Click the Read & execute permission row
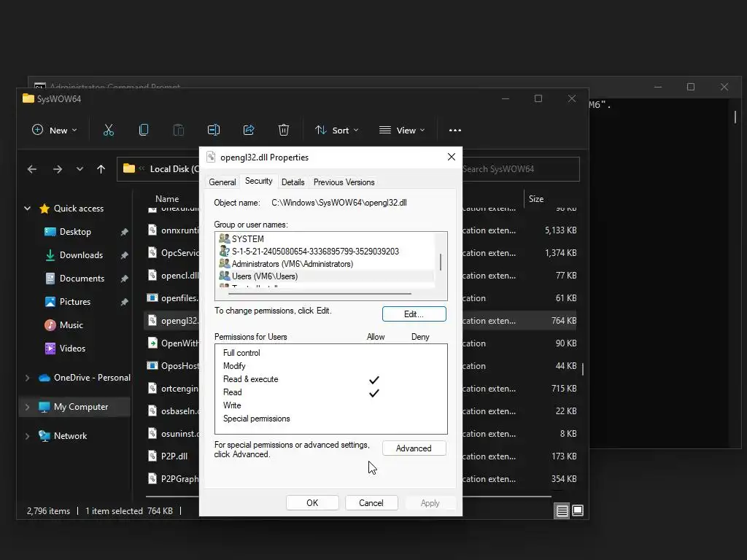Image resolution: width=747 pixels, height=560 pixels. [330, 379]
